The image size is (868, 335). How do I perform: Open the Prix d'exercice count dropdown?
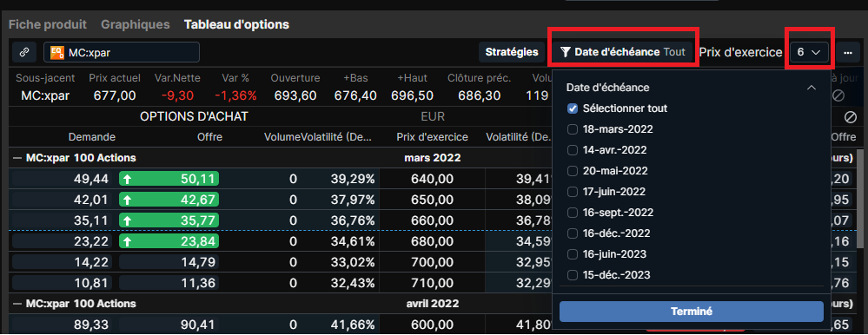pyautogui.click(x=809, y=52)
